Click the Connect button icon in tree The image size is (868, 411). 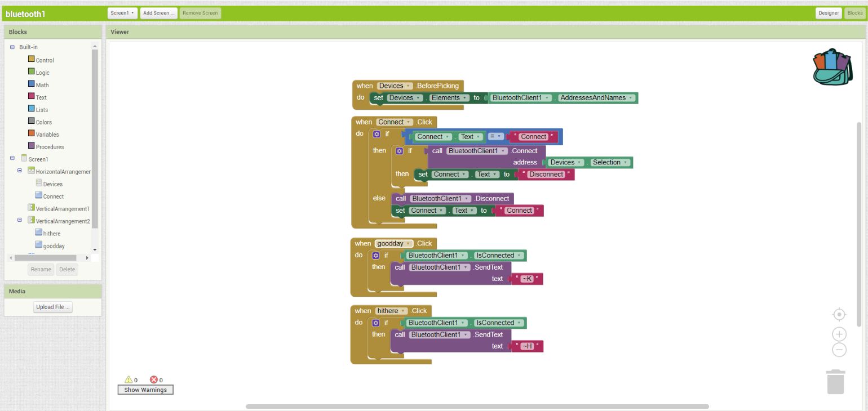click(39, 196)
